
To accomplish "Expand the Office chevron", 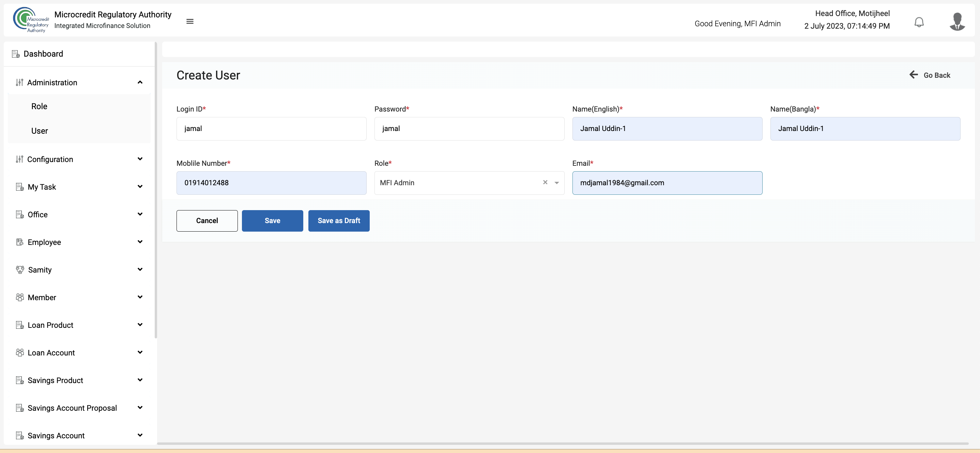I will (x=140, y=214).
